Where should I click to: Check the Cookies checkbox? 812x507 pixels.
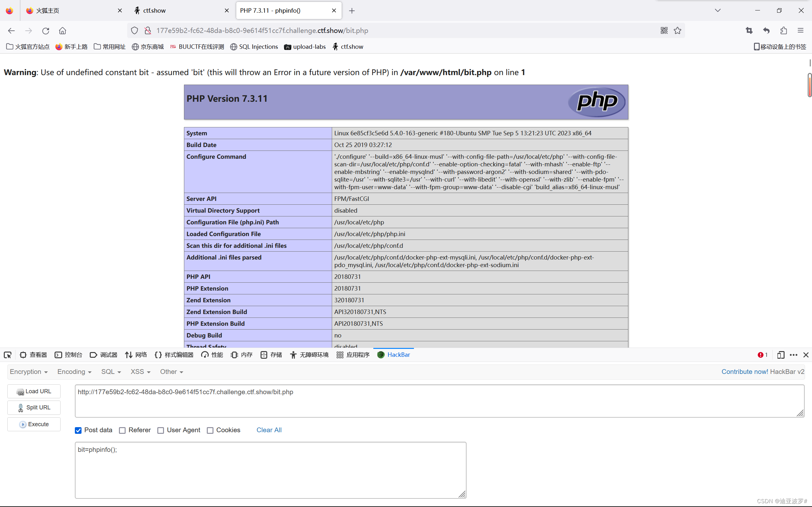210,430
